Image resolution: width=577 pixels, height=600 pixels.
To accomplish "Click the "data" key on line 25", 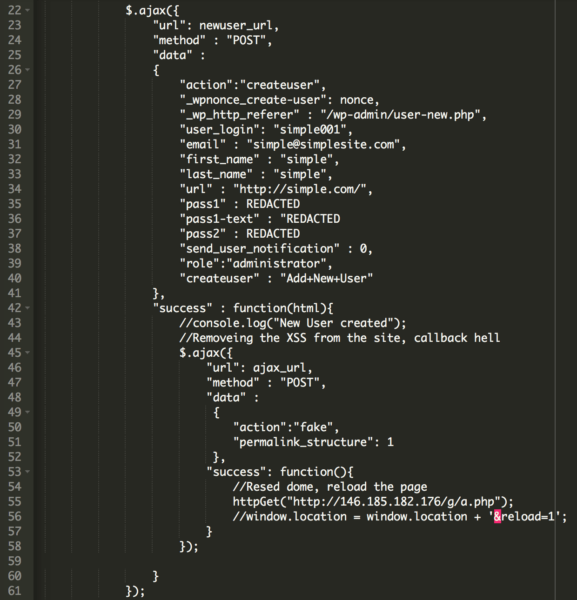I will 173,55.
